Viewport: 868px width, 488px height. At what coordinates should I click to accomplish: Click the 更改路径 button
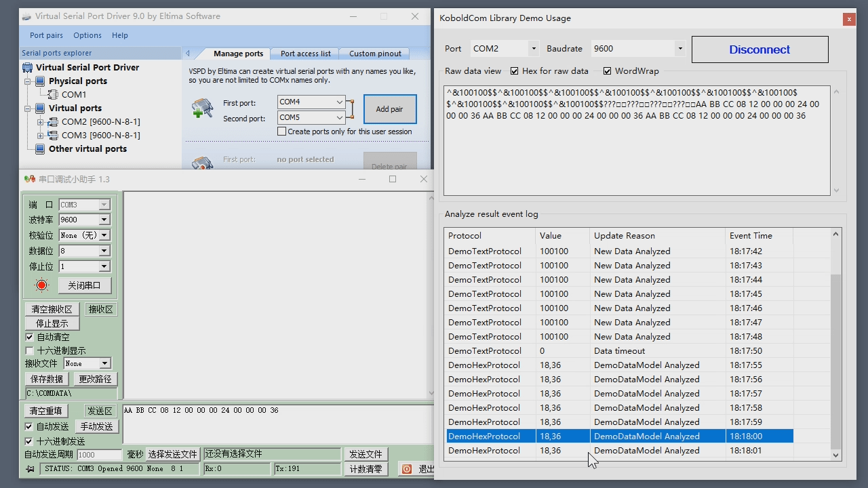[x=95, y=379]
